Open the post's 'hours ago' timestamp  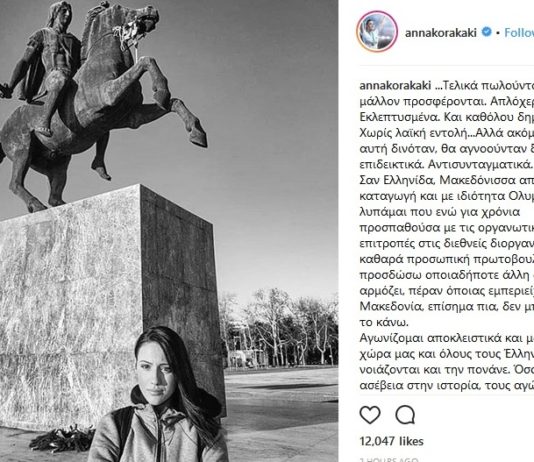(x=389, y=460)
